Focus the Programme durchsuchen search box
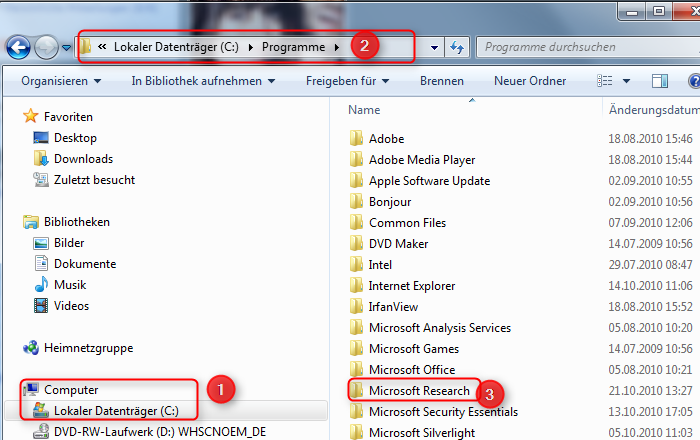 coord(588,47)
